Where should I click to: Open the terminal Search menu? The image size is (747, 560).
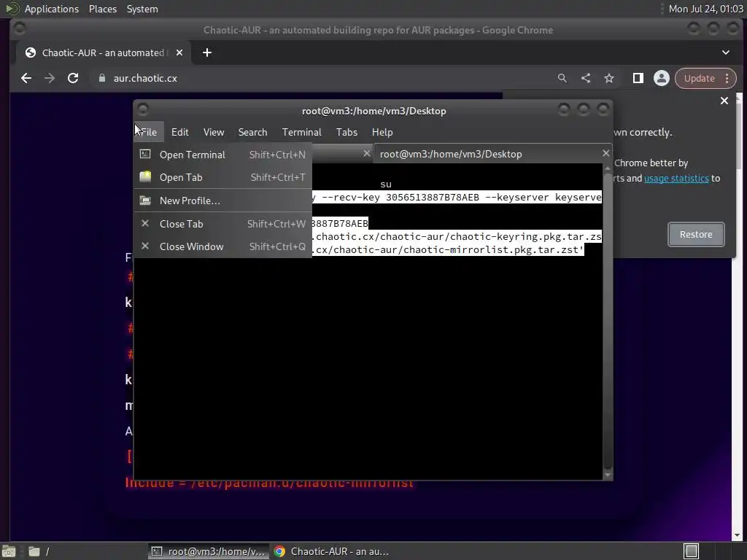point(252,132)
